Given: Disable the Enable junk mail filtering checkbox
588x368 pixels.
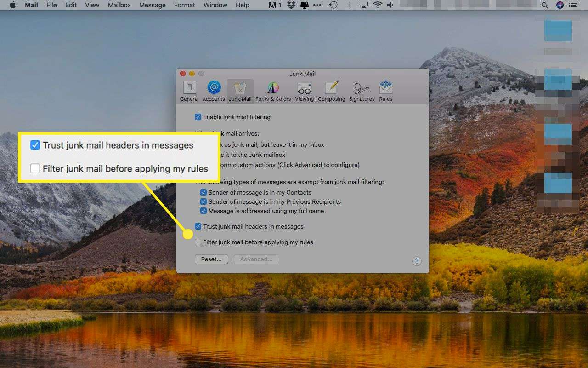Looking at the screenshot, I should point(198,117).
